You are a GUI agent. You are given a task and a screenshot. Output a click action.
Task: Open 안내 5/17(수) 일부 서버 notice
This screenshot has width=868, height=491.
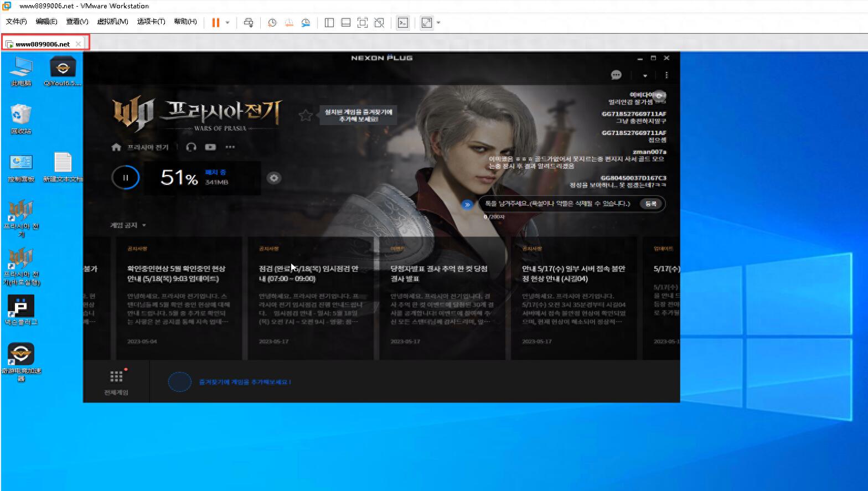tap(573, 298)
